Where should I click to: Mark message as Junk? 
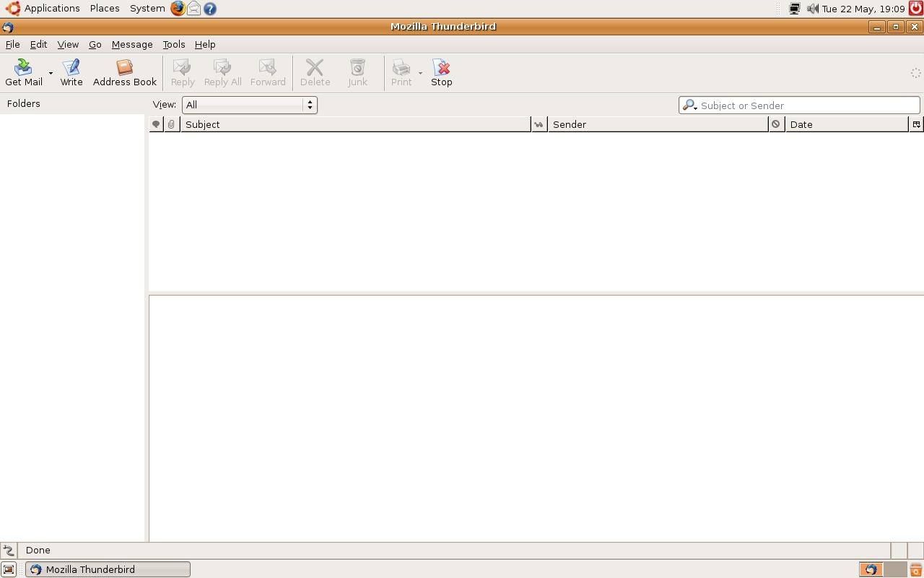pos(357,73)
